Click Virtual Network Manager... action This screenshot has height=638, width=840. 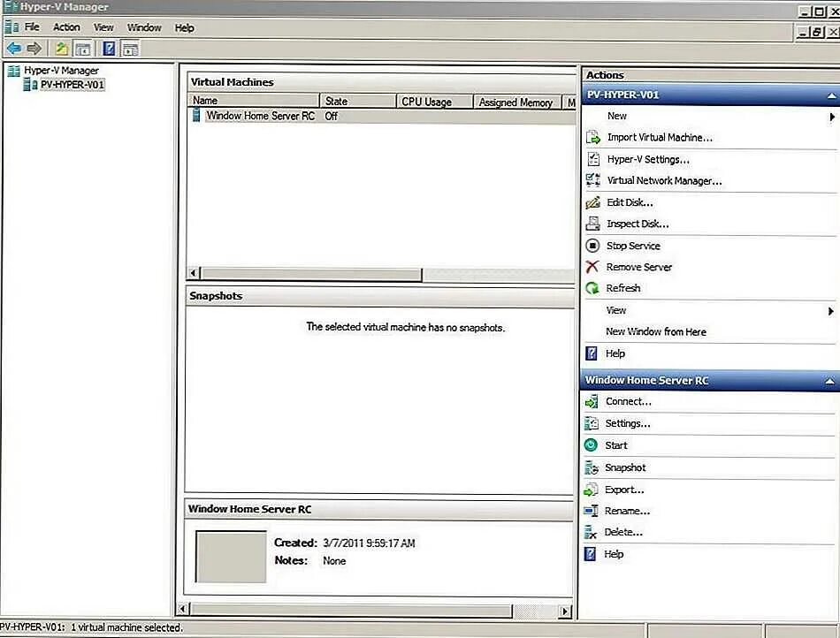click(664, 181)
